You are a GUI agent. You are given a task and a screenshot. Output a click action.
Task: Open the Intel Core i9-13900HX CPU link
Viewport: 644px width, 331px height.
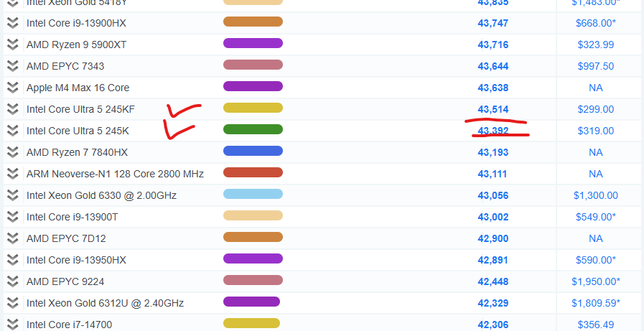coord(76,24)
